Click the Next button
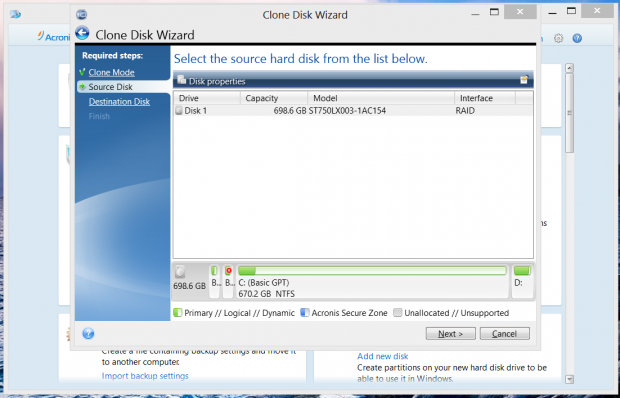 (x=450, y=334)
